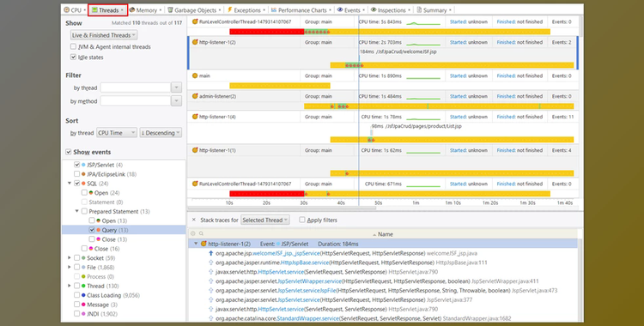The image size is (644, 326).
Task: Select the http-listener-1(1) thread icon
Action: point(195,150)
